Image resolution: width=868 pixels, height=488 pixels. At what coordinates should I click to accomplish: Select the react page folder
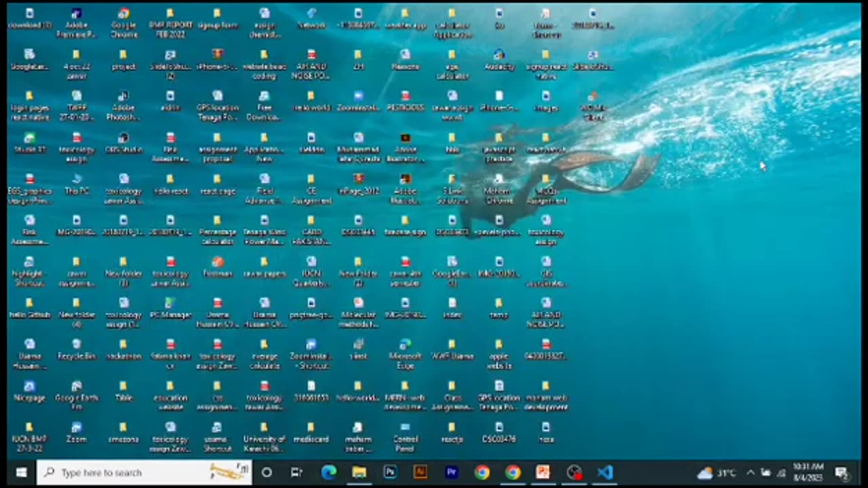(218, 184)
